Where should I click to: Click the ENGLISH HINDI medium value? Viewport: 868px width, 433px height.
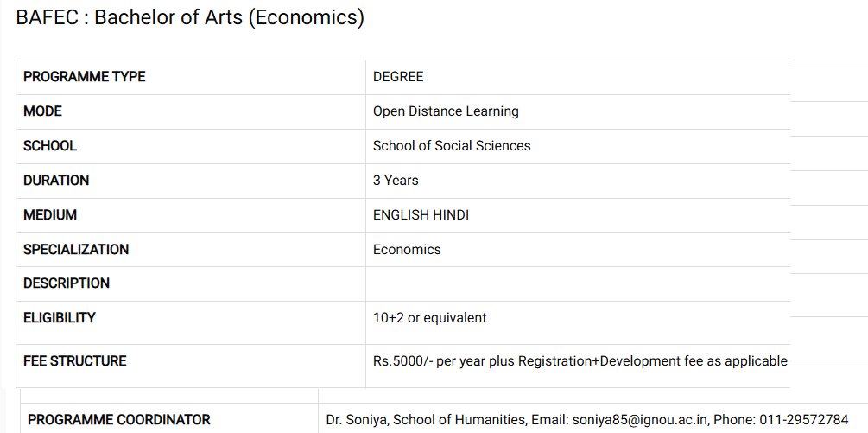coord(421,215)
